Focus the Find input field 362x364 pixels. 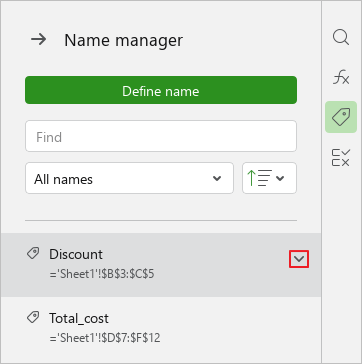[x=161, y=136]
